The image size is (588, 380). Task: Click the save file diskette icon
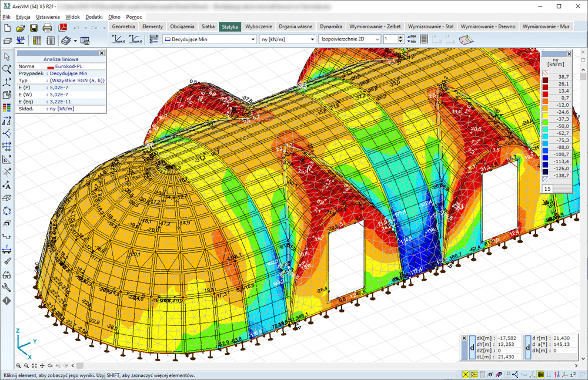(34, 28)
